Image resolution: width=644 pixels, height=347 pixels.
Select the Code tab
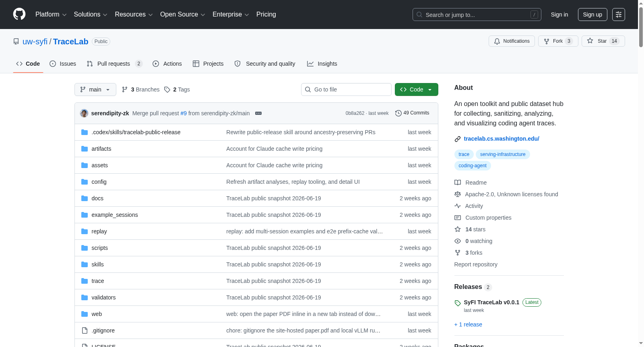(x=28, y=64)
